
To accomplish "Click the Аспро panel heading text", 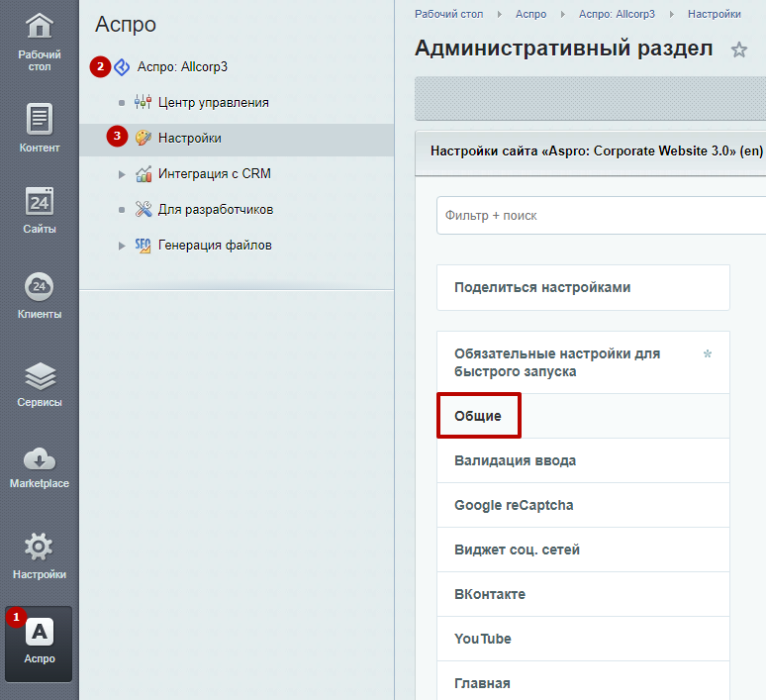I will (126, 24).
